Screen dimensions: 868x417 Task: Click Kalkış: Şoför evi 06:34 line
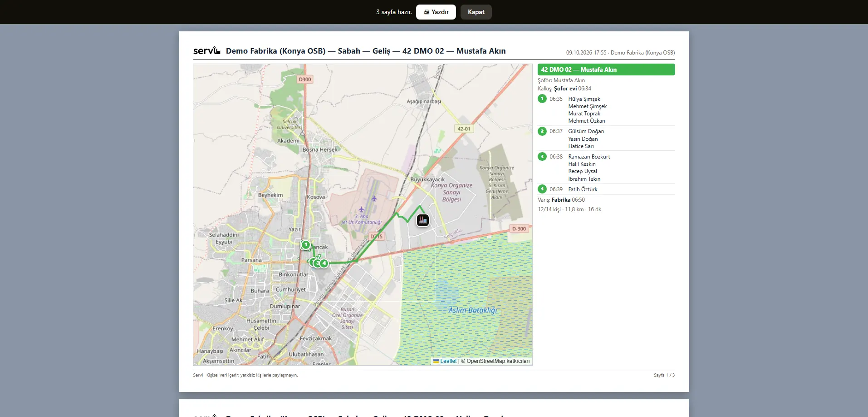click(564, 89)
